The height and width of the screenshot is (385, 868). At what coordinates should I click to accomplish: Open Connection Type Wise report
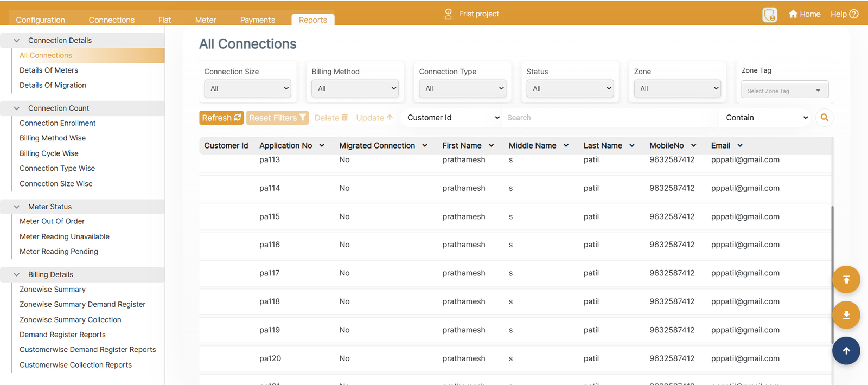[x=57, y=168]
